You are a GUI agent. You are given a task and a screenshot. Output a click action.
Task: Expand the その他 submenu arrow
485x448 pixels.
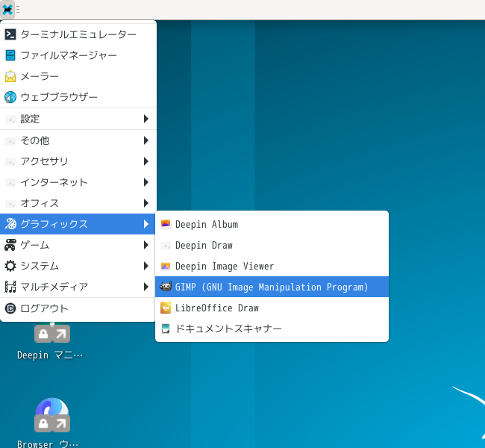[x=146, y=140]
